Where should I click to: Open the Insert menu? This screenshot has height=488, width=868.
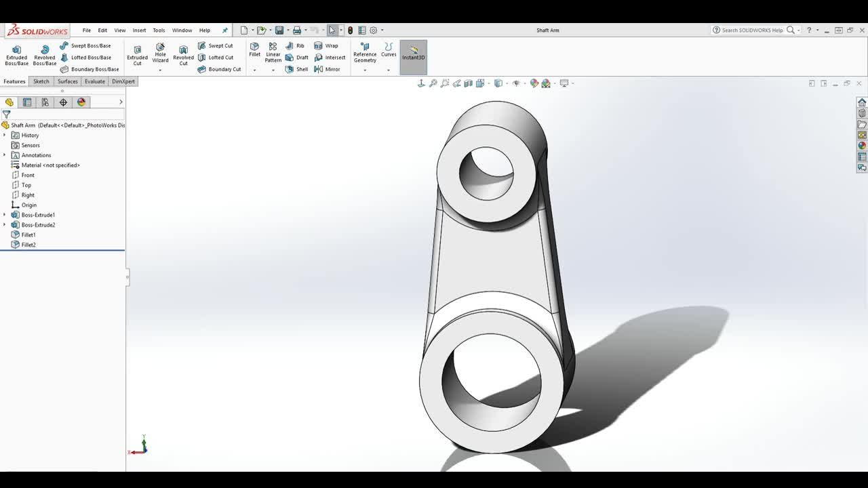point(139,30)
